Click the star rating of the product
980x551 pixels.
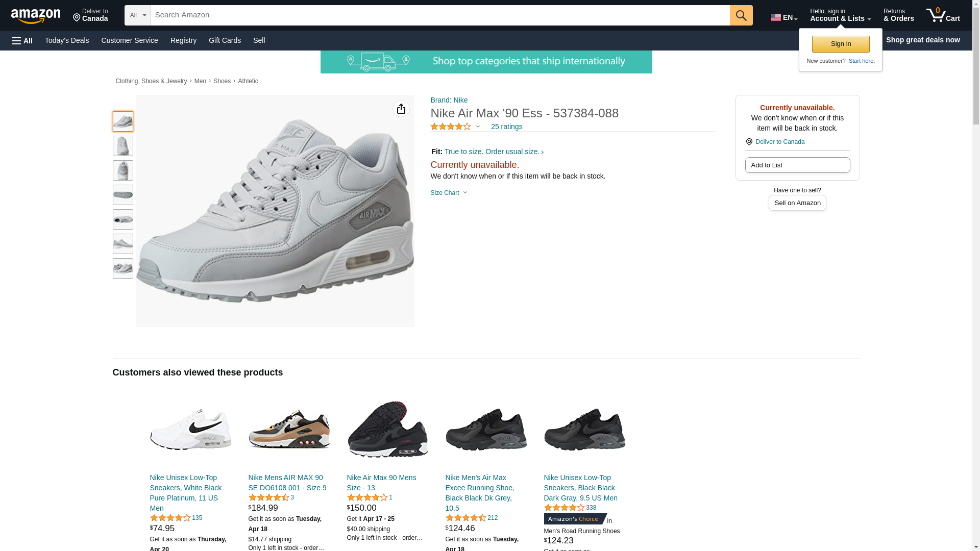tap(451, 127)
